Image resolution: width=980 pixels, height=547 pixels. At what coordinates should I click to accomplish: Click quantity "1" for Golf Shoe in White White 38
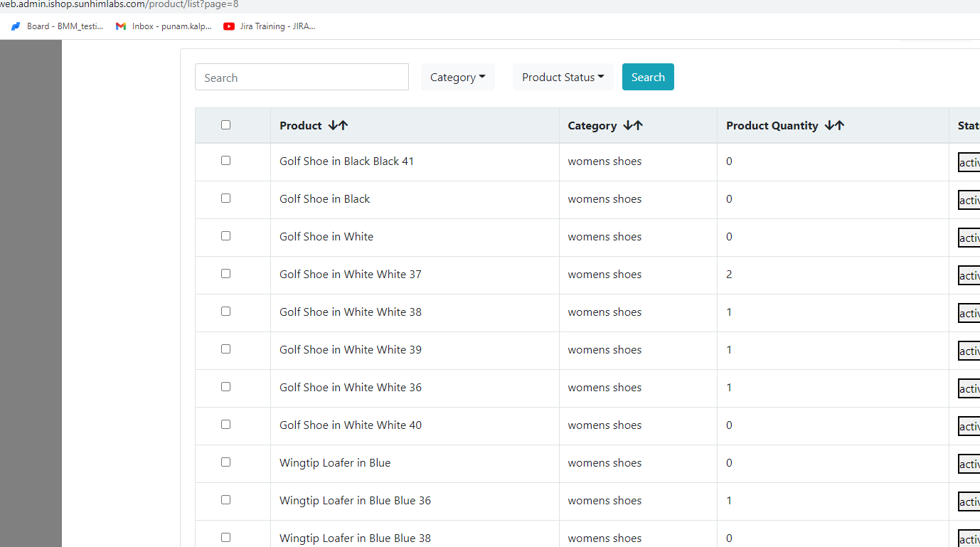pos(729,312)
